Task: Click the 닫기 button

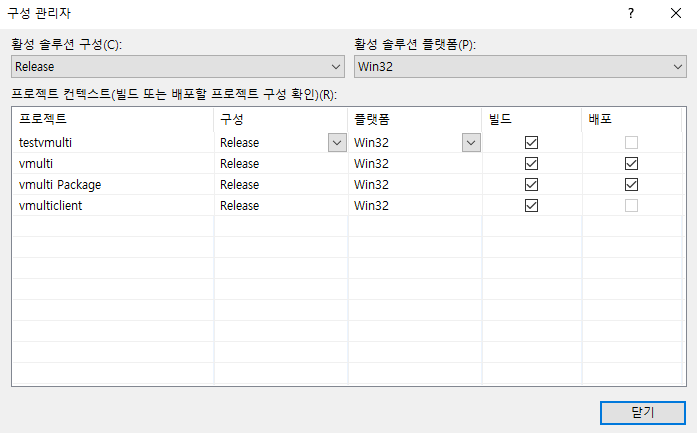Action: tap(642, 412)
